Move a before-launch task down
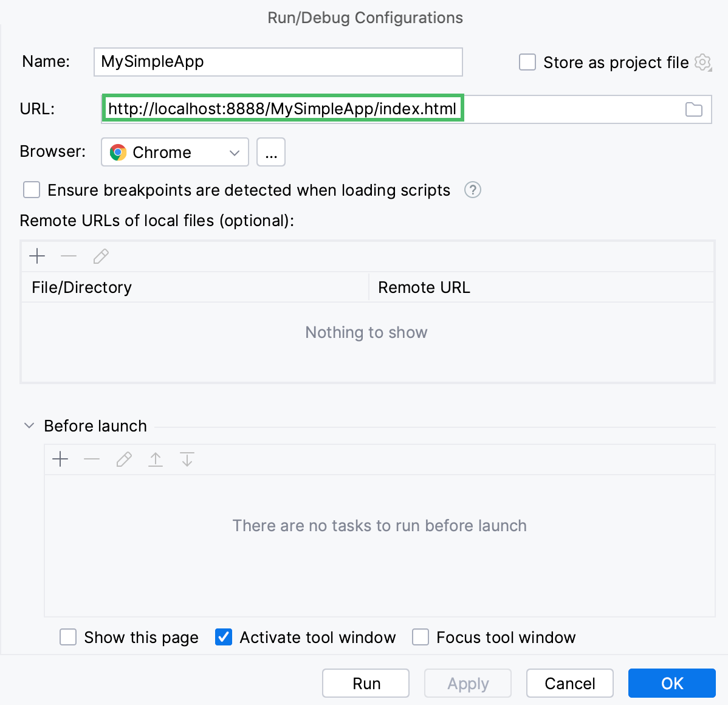This screenshot has width=728, height=705. coord(187,459)
